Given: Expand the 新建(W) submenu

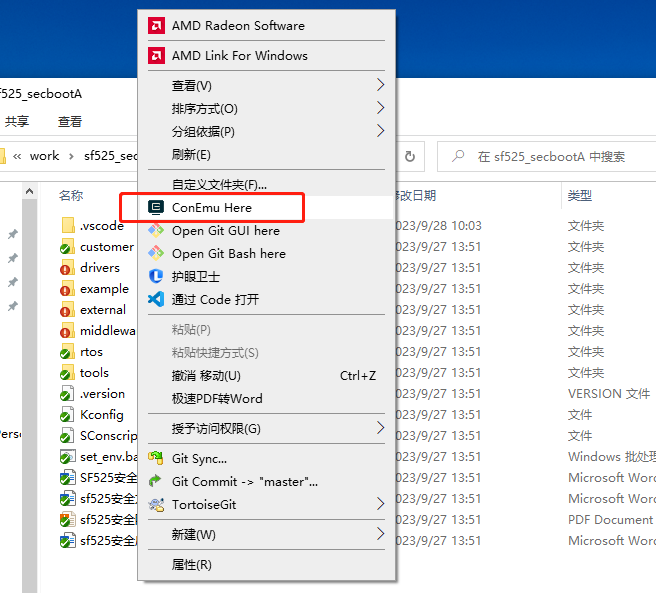Looking at the screenshot, I should [x=380, y=534].
